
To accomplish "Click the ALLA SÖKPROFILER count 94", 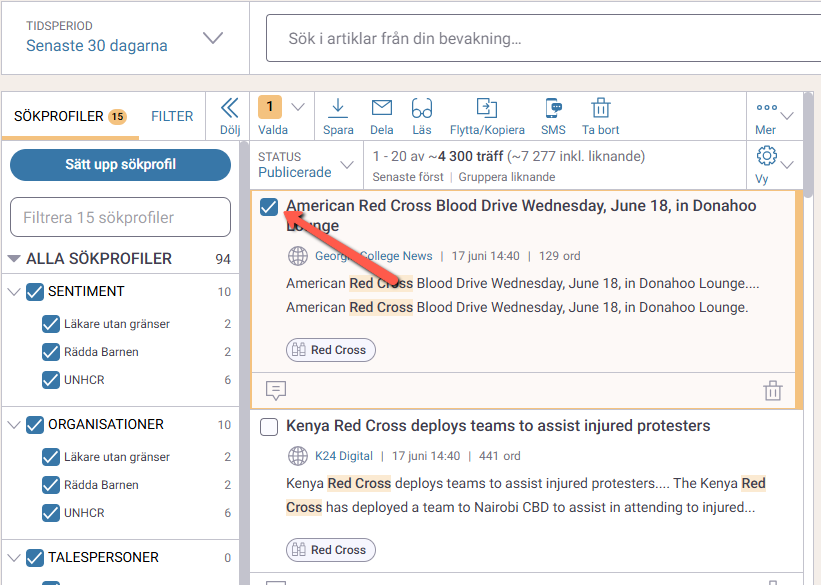I will tap(223, 259).
